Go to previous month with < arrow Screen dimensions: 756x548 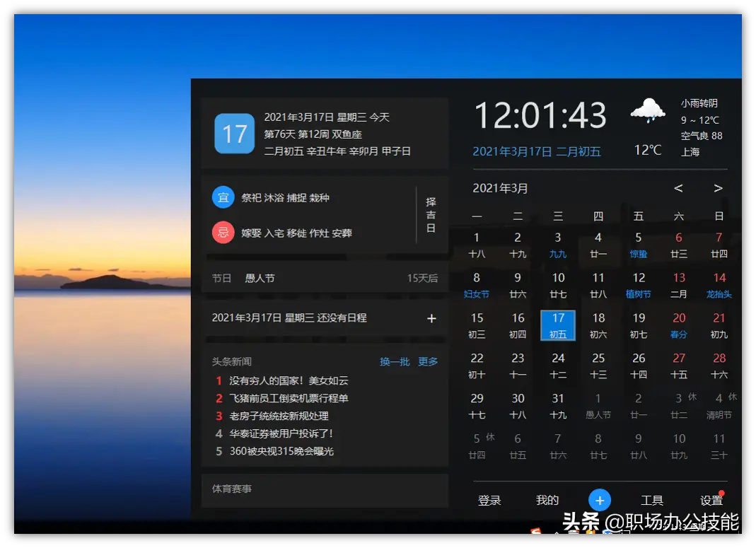tap(678, 188)
